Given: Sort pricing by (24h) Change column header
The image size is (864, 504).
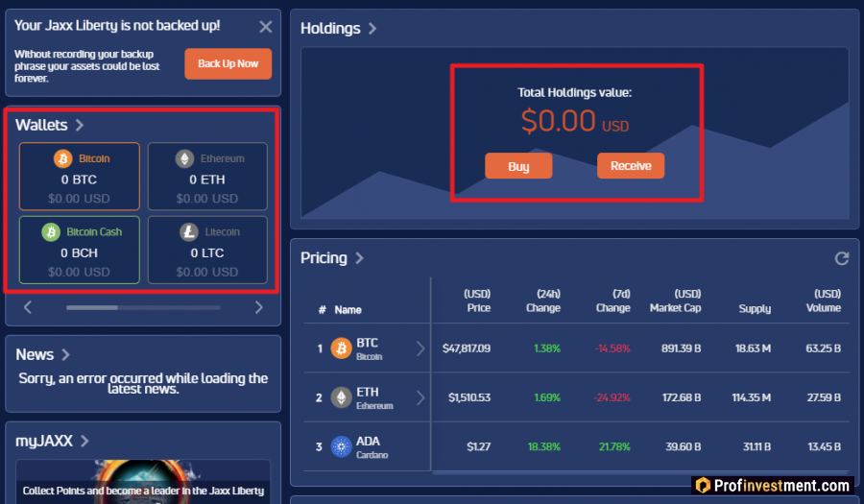Looking at the screenshot, I should pos(543,300).
